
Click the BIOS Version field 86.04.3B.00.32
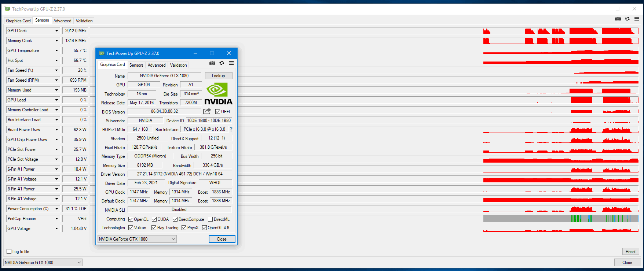click(x=164, y=111)
